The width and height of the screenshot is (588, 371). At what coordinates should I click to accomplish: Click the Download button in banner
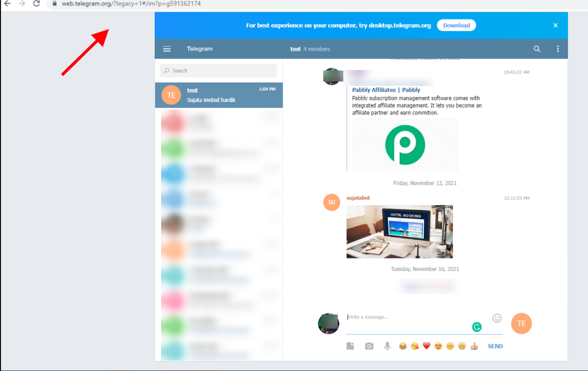[x=456, y=25]
